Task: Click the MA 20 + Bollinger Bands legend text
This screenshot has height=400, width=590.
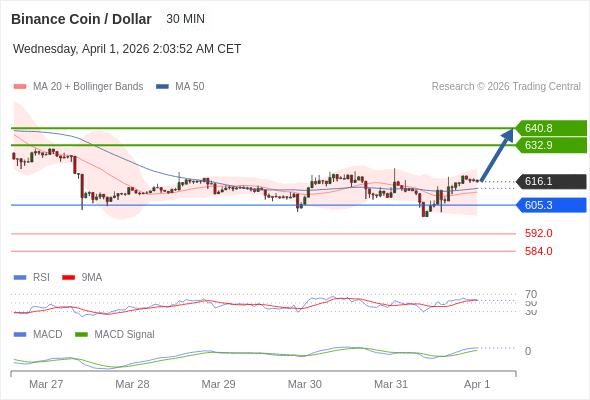Action: (x=88, y=87)
